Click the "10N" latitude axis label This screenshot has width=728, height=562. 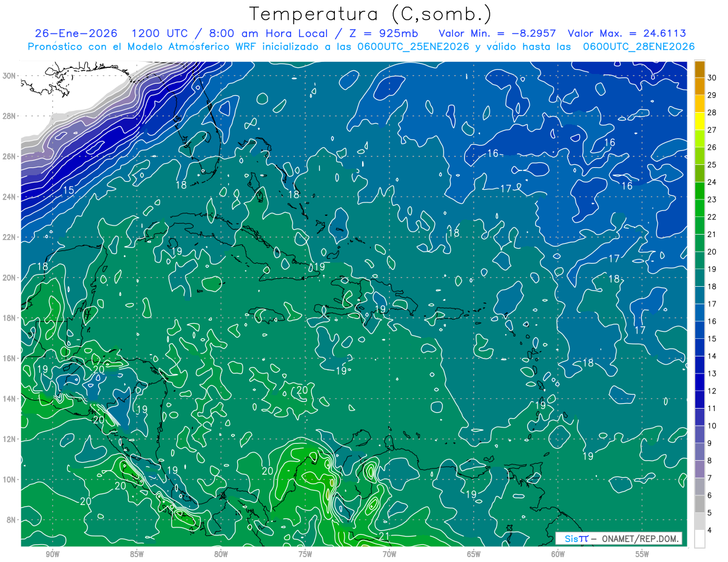point(10,480)
